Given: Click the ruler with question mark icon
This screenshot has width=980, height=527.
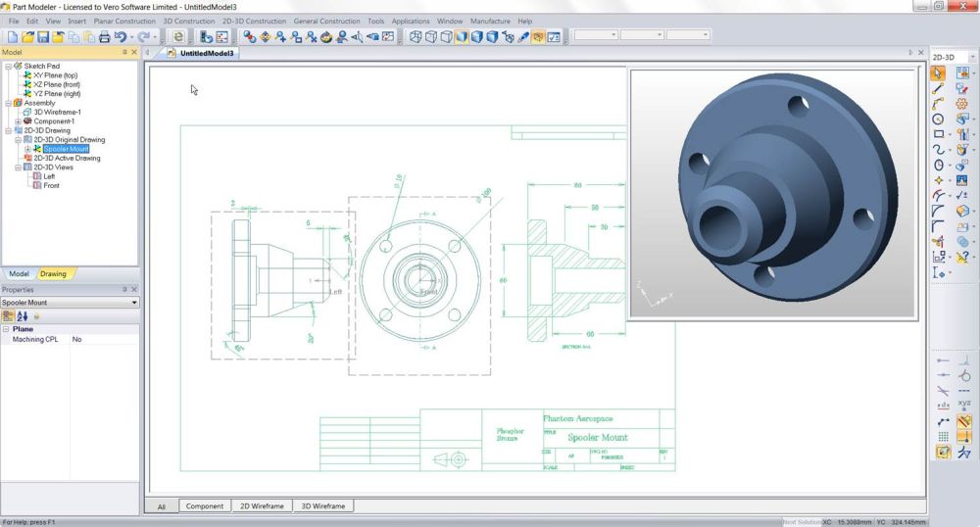Looking at the screenshot, I should [963, 256].
